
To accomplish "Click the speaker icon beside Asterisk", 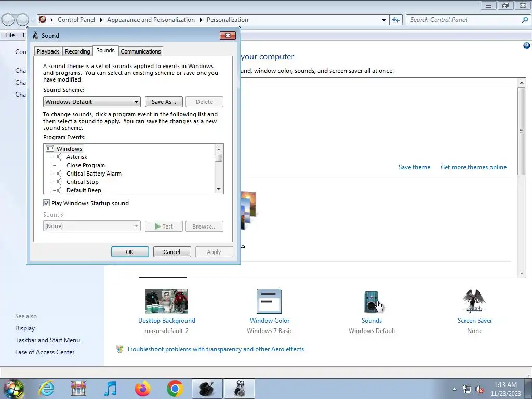I will click(x=59, y=157).
